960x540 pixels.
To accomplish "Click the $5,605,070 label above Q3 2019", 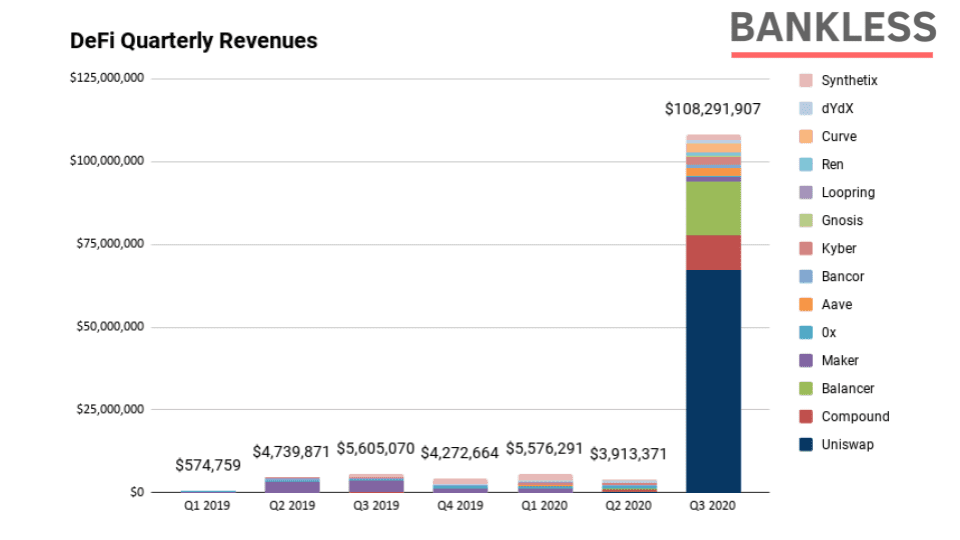I will pyautogui.click(x=376, y=449).
